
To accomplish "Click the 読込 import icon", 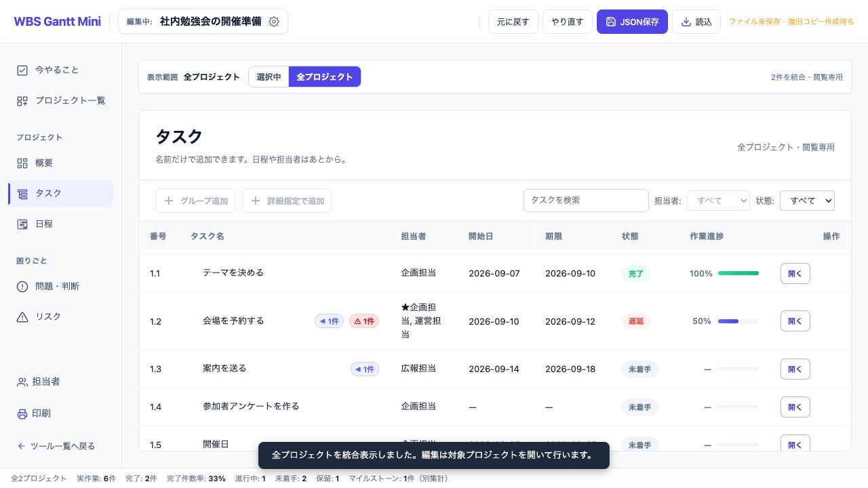I will point(686,22).
